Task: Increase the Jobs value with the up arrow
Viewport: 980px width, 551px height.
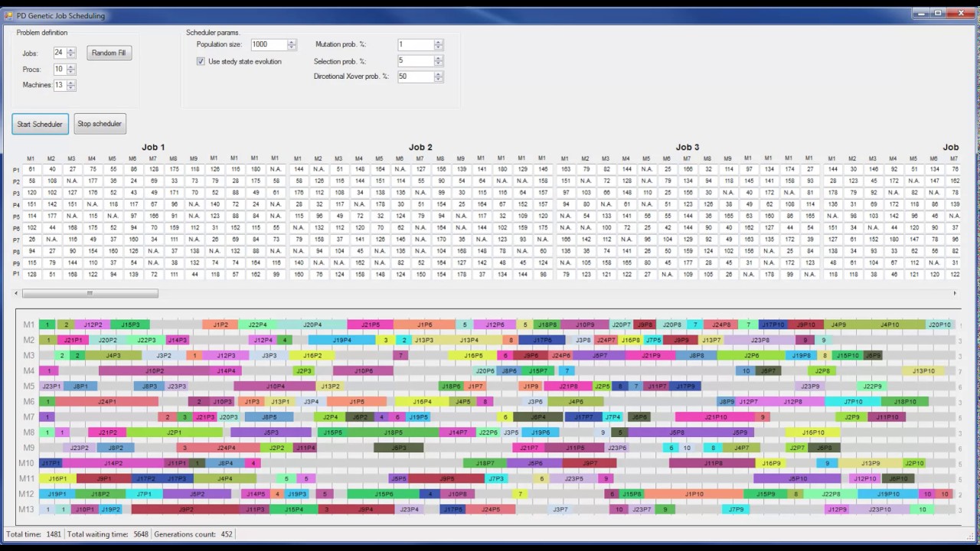Action: (x=71, y=50)
